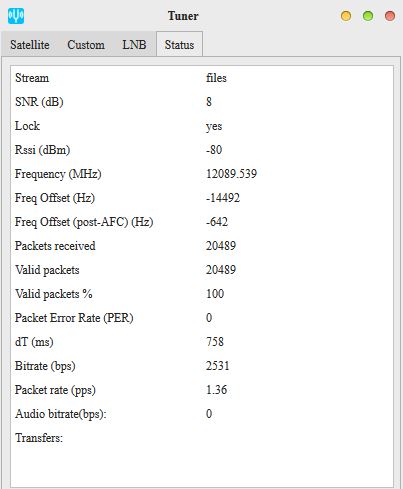Close the Tuner window with red circle
Screen dimensions: 403x489
tap(390, 16)
